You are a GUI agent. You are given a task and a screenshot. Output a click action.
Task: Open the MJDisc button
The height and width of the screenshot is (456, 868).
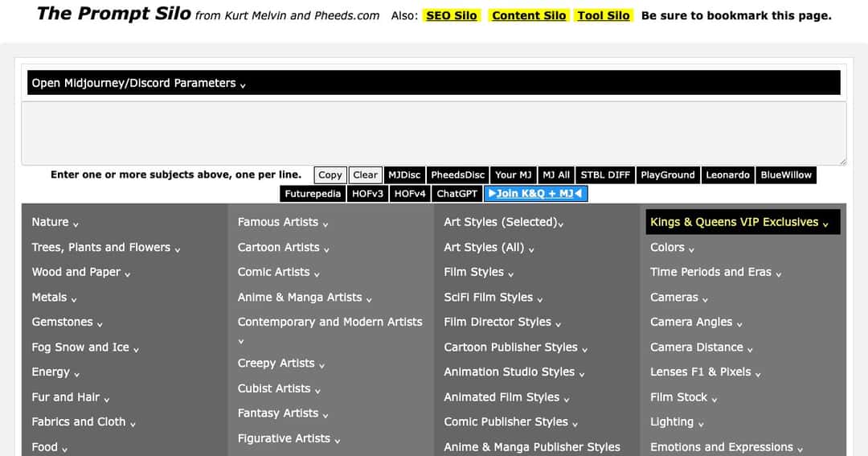click(404, 175)
